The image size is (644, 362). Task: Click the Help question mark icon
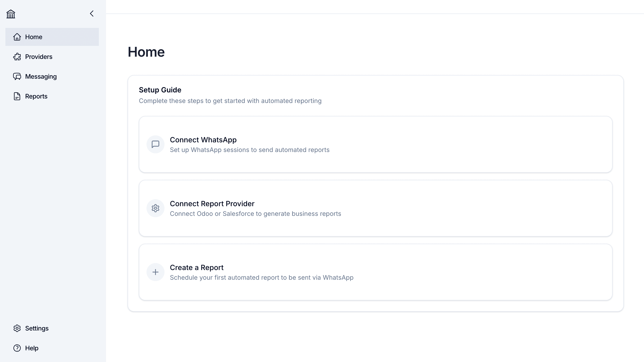coord(17,348)
